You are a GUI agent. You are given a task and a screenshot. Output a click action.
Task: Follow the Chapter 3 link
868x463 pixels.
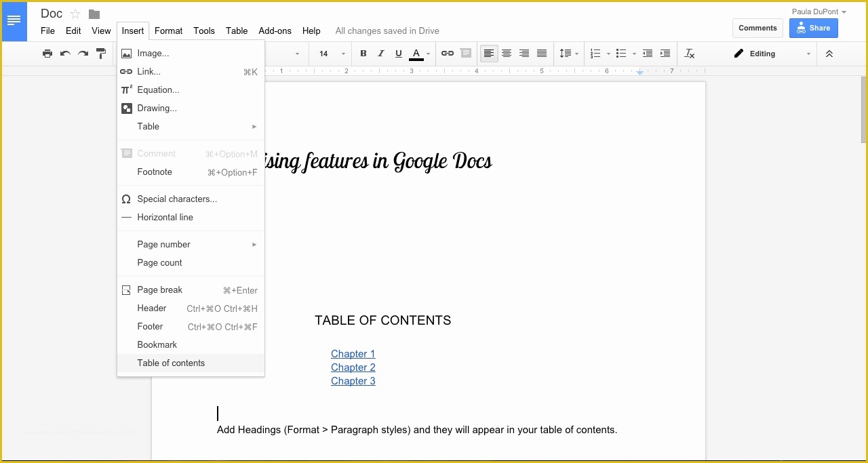353,381
